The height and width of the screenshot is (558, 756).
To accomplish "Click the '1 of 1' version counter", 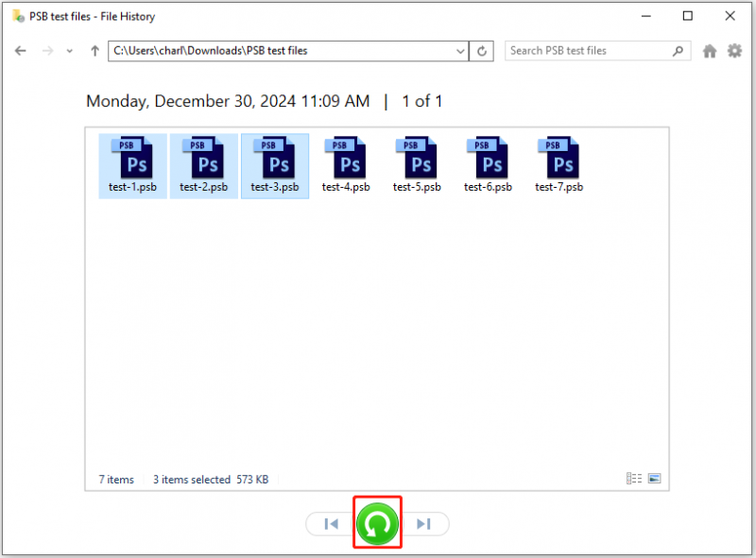I will (421, 101).
